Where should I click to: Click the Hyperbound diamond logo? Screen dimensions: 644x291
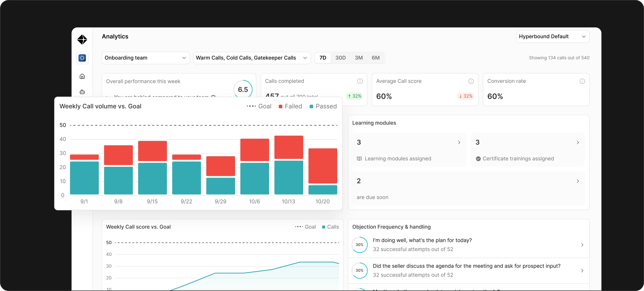[x=82, y=40]
